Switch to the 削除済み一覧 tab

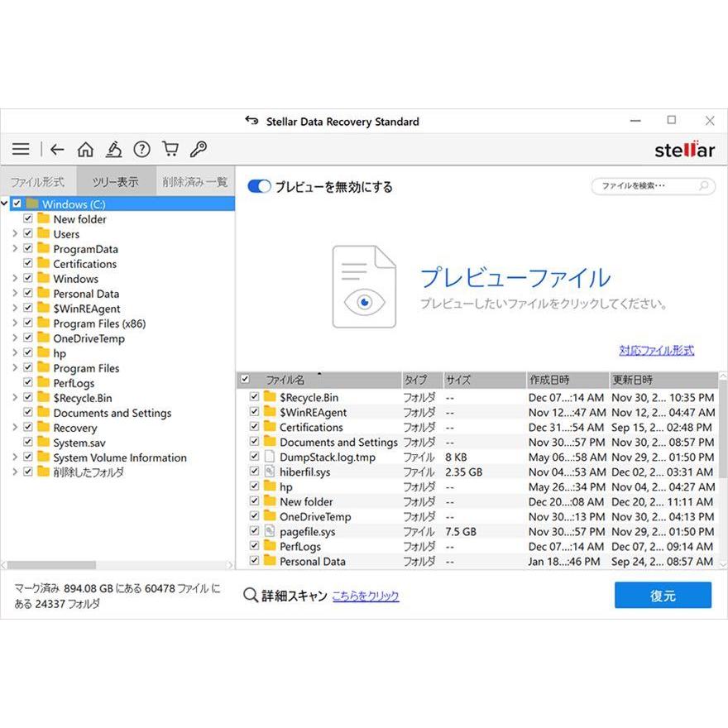tap(195, 182)
